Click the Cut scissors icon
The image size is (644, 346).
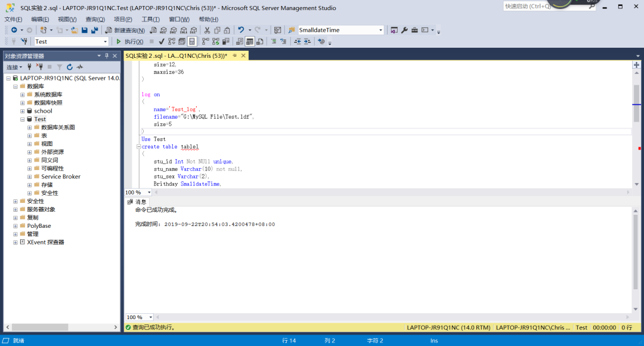tap(207, 30)
